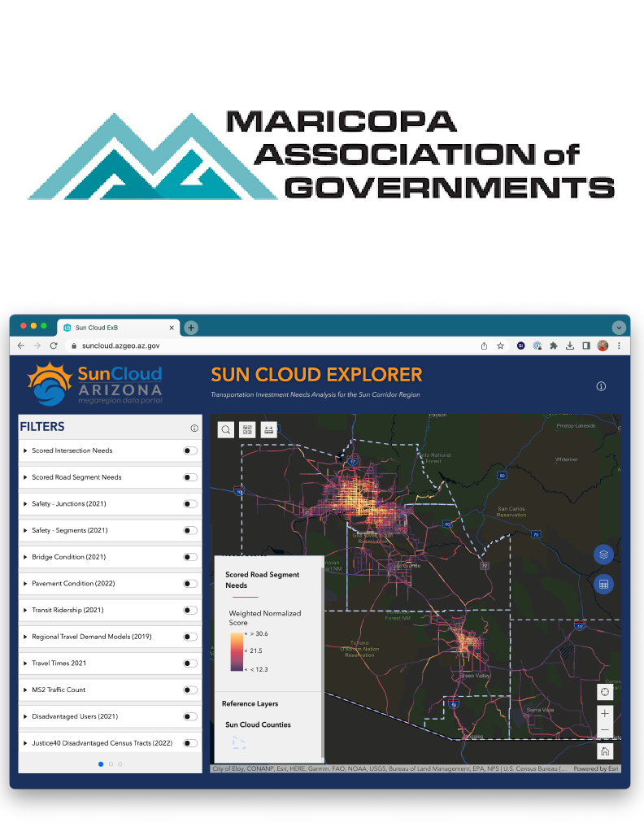The width and height of the screenshot is (644, 831).
Task: Open the browser profile avatar
Action: point(603,346)
